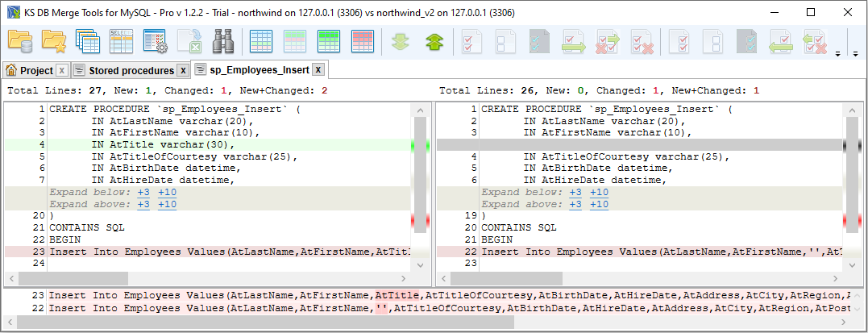Screen dimensions: 868x333
Task: Open last toolbar overflow dropdown arrow
Action: (x=855, y=53)
